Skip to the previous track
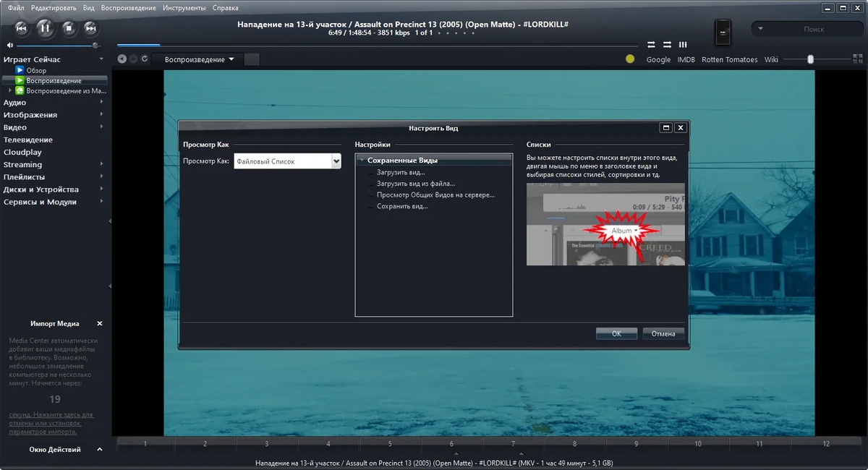Image resolution: width=868 pixels, height=470 pixels. pyautogui.click(x=22, y=28)
